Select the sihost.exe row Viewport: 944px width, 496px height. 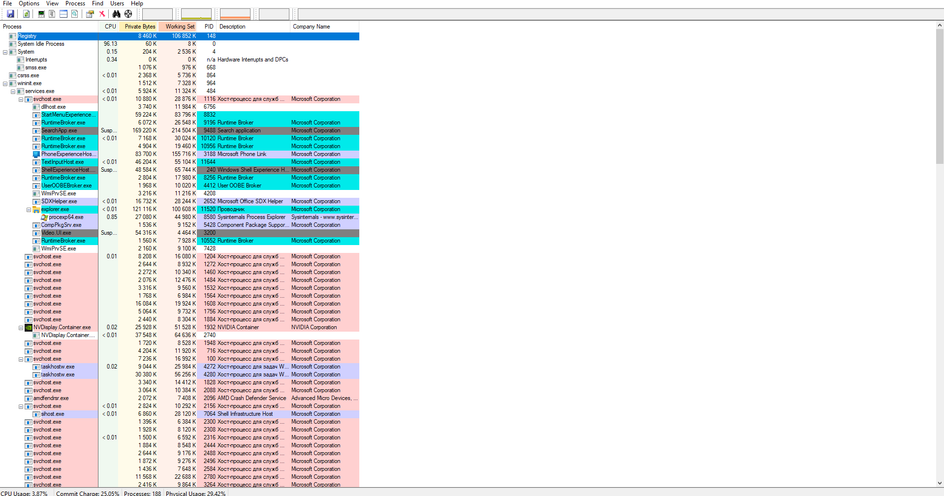coord(179,414)
